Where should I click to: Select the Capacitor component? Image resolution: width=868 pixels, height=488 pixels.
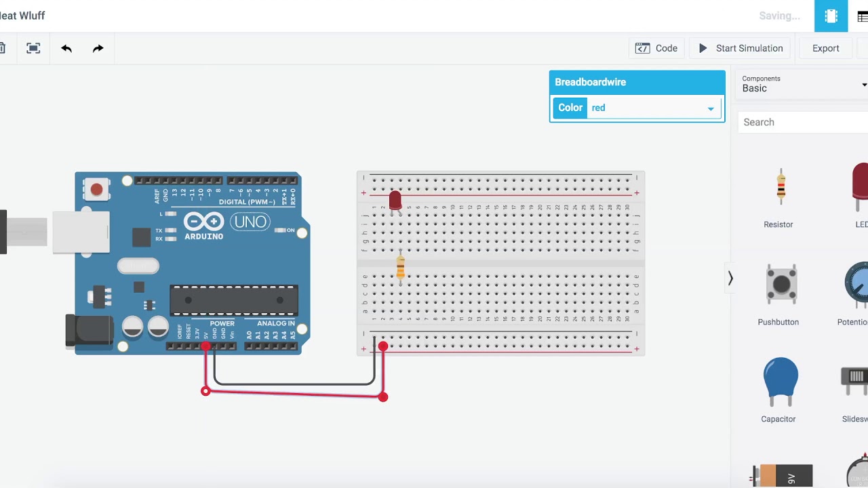(778, 390)
